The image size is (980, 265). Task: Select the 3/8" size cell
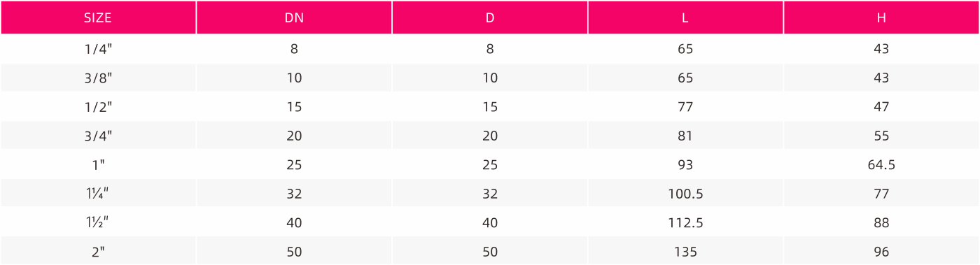(x=98, y=78)
